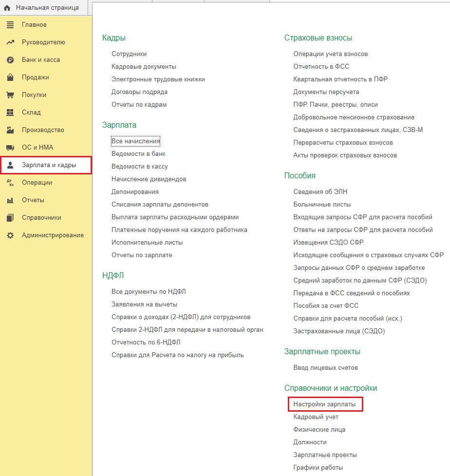Image resolution: width=450 pixels, height=476 pixels.
Task: Open Извещения СЭДО СФР
Action: (328, 243)
